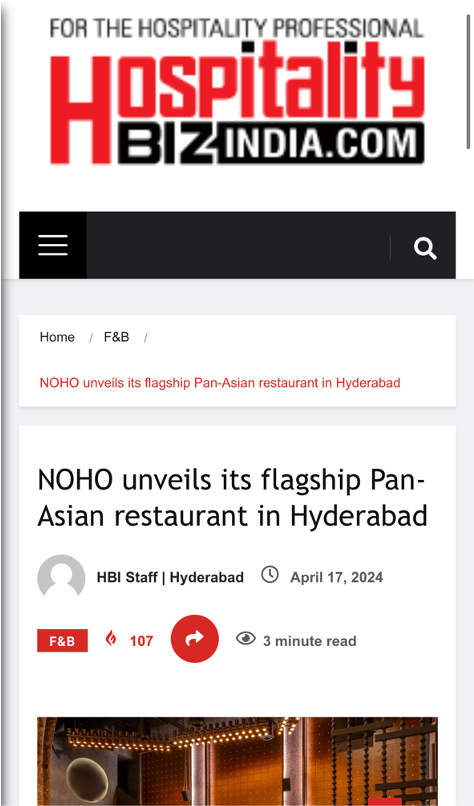Click the clock icon beside the date
The image size is (474, 806).
click(x=270, y=574)
